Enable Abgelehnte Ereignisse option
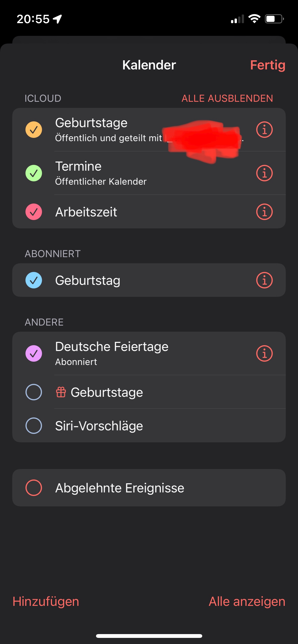The width and height of the screenshot is (298, 644). tap(34, 488)
